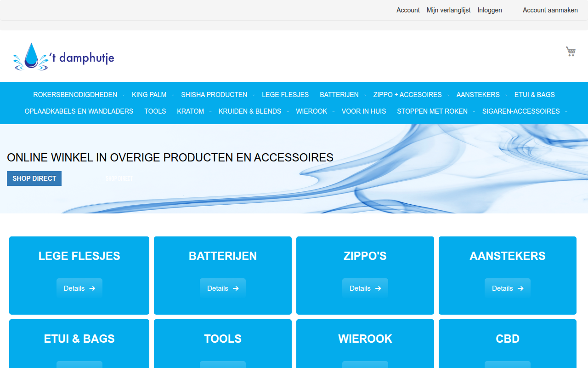
Task: Click the ZIPPO'S card heading
Action: tap(365, 256)
